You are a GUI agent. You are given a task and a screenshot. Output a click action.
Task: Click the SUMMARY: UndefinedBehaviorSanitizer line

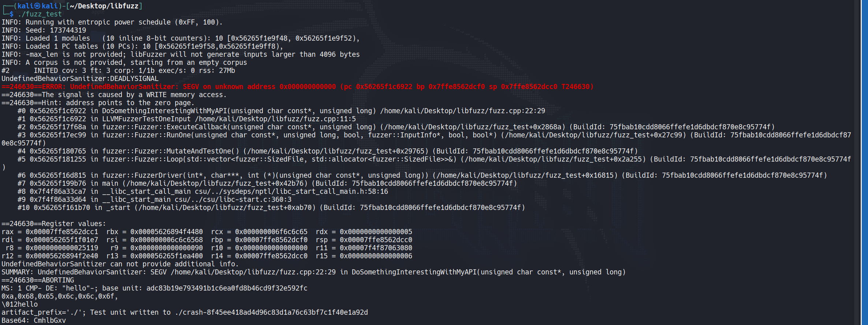point(313,272)
